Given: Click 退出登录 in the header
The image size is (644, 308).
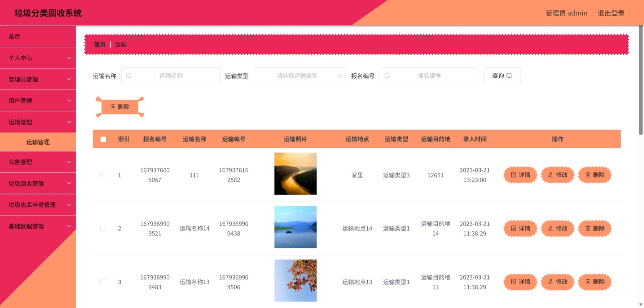Looking at the screenshot, I should click(611, 13).
